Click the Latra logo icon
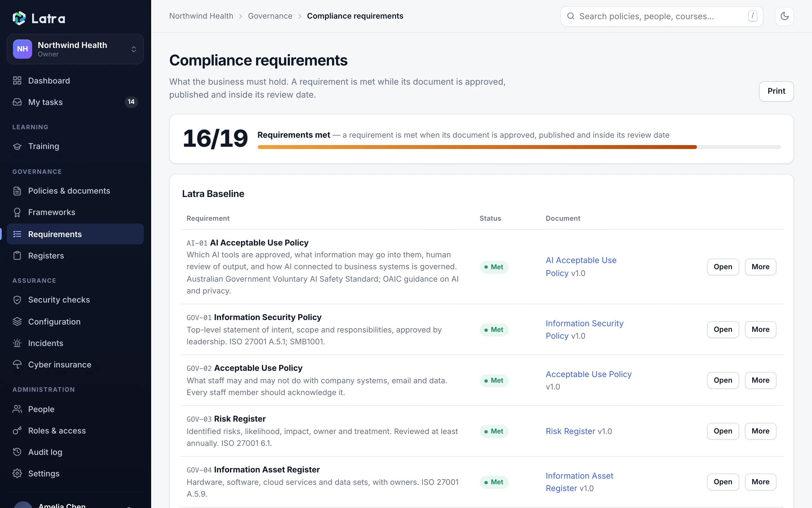 [19, 18]
